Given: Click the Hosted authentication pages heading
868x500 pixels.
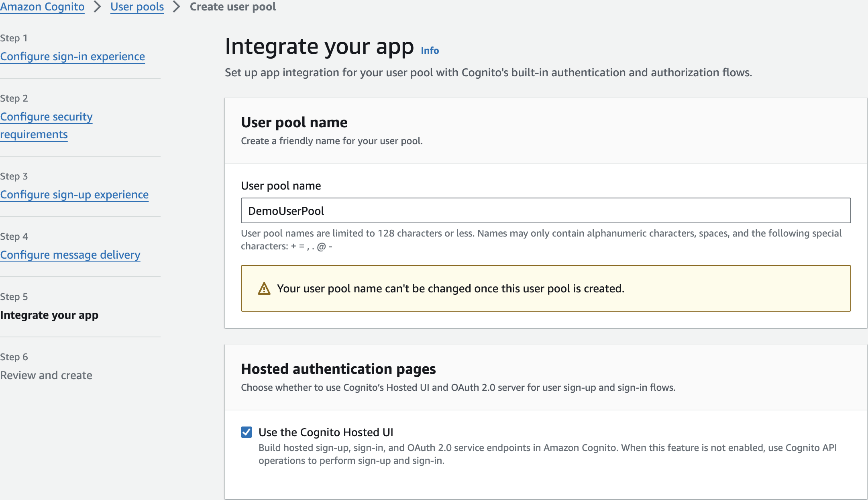Looking at the screenshot, I should click(x=338, y=369).
